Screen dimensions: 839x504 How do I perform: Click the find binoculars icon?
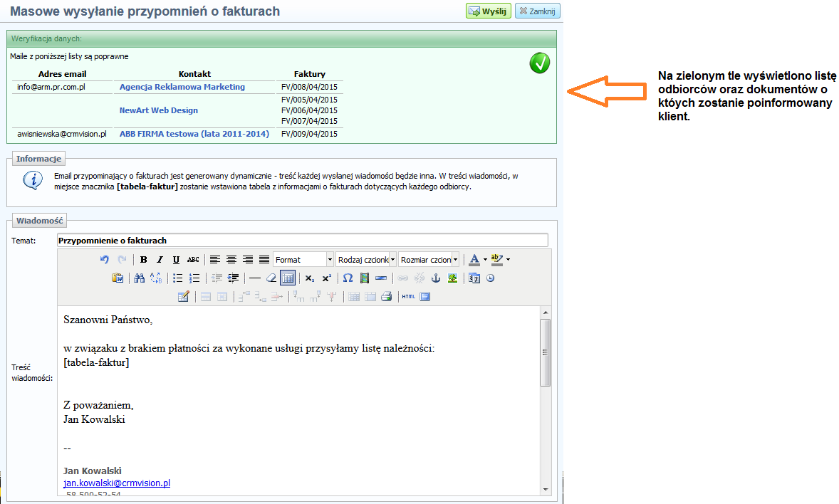140,278
